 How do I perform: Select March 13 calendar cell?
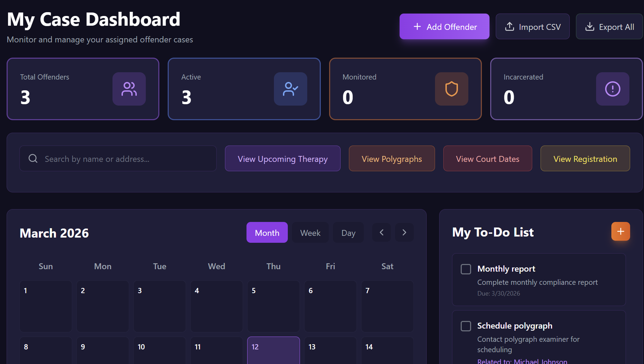coord(331,350)
